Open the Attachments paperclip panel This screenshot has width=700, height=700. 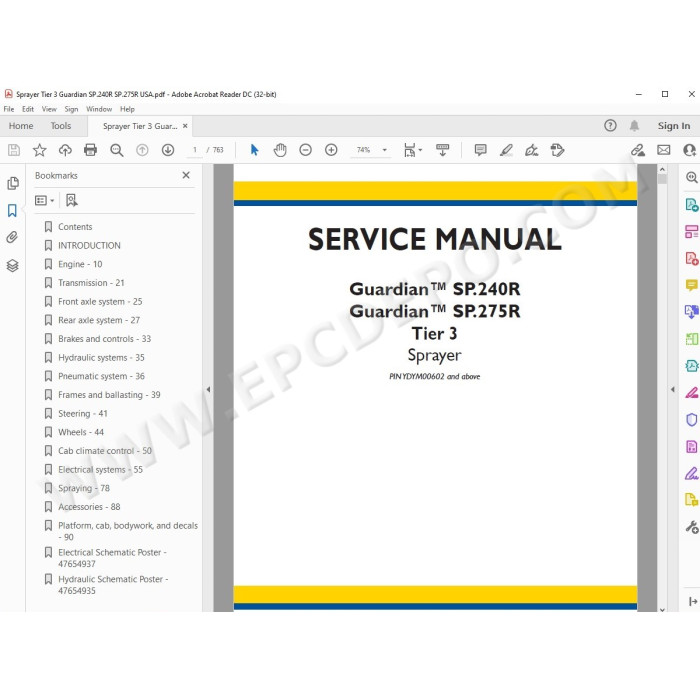point(12,237)
